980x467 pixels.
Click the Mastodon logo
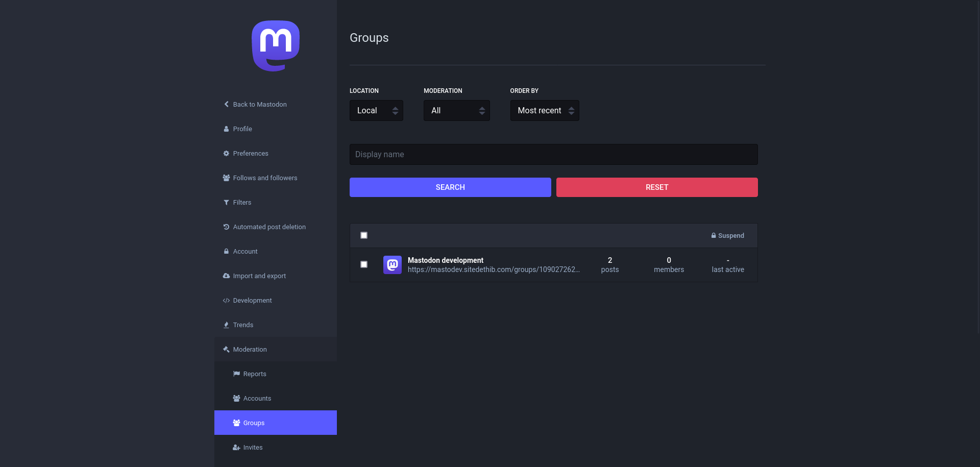276,46
